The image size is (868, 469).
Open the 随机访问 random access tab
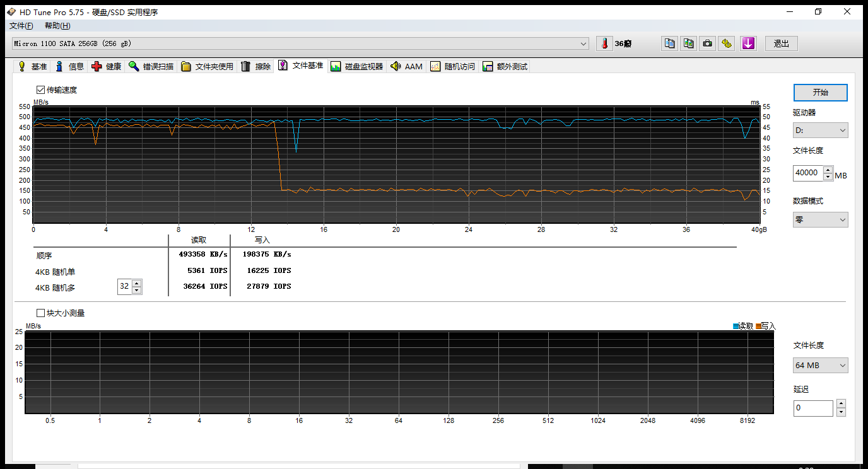click(x=453, y=66)
